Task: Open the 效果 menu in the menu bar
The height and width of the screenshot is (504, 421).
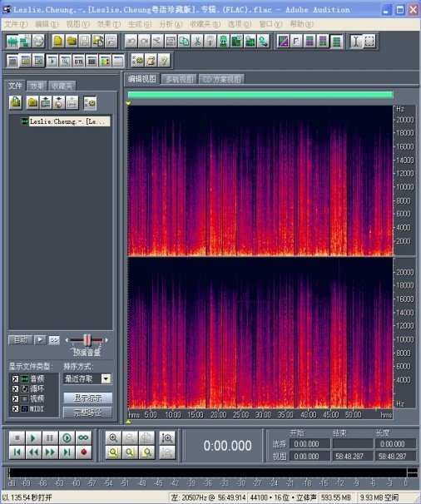Action: (109, 24)
